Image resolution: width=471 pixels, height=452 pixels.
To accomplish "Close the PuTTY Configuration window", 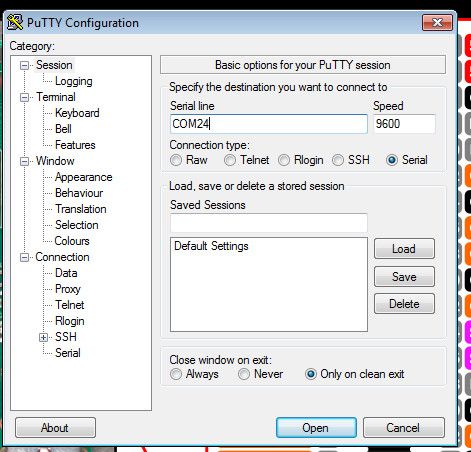I will (x=437, y=23).
